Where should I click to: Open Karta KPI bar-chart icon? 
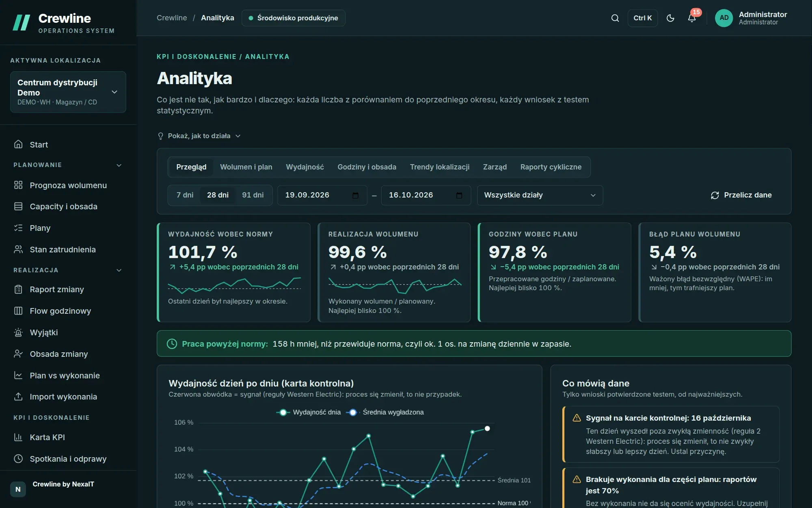click(18, 437)
